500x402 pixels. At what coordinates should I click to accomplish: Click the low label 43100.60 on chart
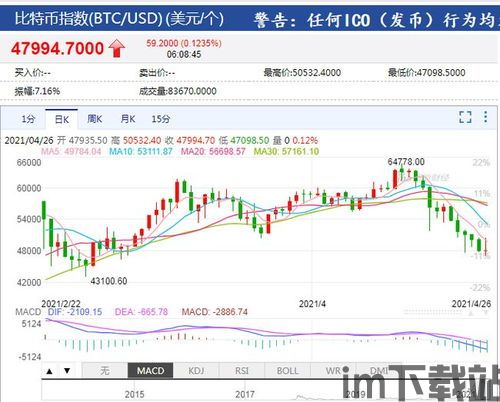tap(109, 281)
